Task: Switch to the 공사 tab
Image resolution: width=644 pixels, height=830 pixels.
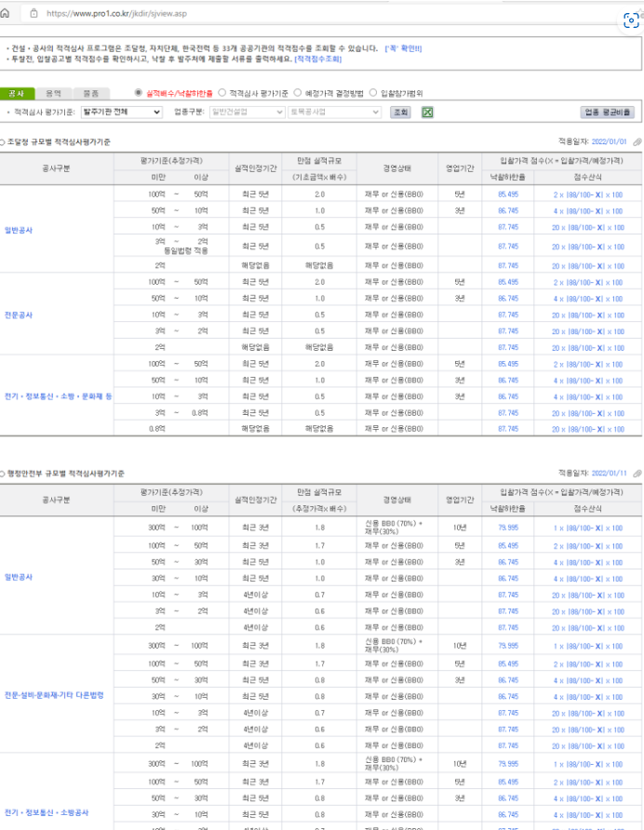Action: click(17, 93)
